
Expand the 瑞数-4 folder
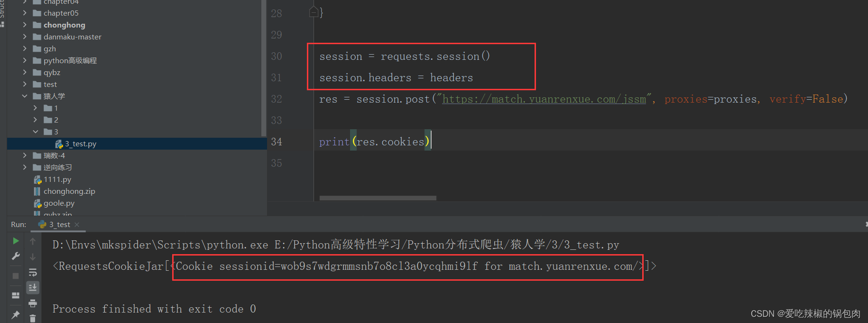tap(25, 156)
